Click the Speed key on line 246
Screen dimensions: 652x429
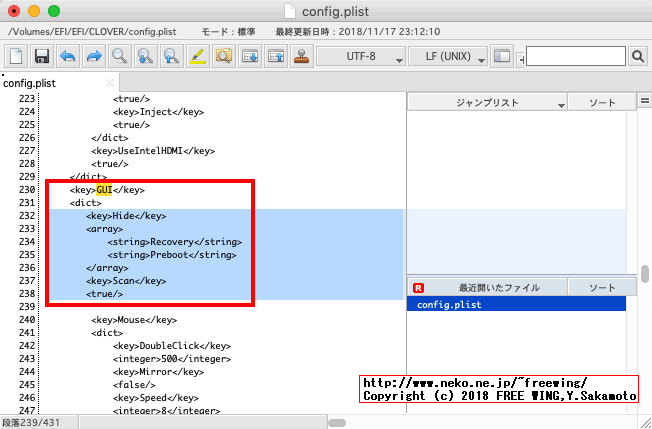click(x=153, y=398)
